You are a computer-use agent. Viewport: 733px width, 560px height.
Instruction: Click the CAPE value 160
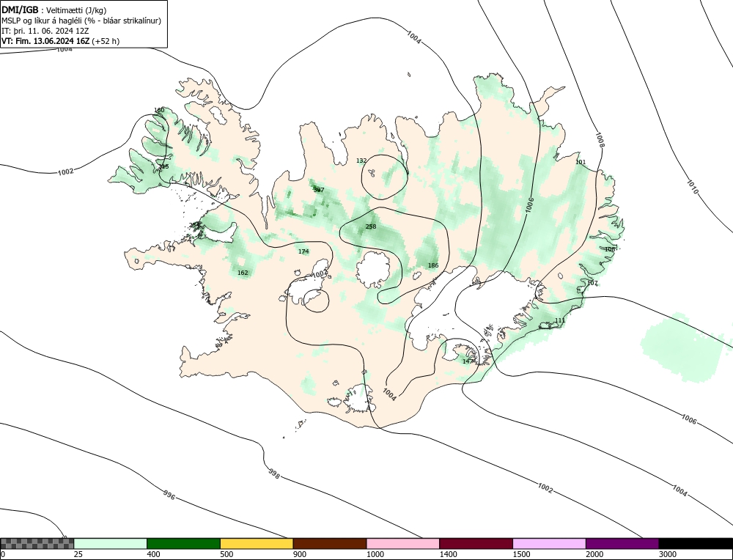[x=159, y=111]
